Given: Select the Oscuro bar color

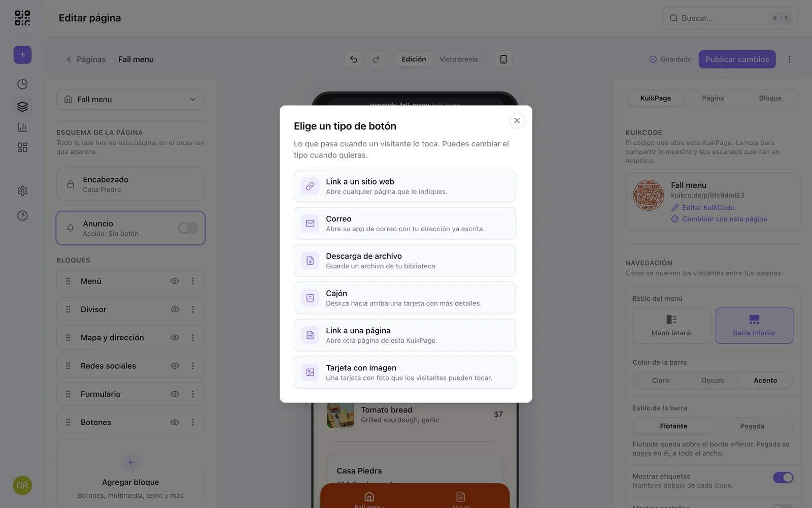Looking at the screenshot, I should pos(713,380).
